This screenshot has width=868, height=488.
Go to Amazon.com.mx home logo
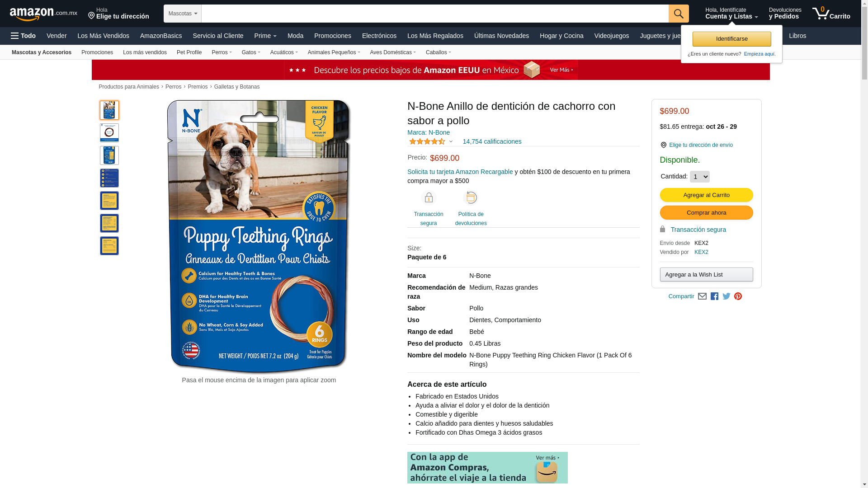point(43,14)
